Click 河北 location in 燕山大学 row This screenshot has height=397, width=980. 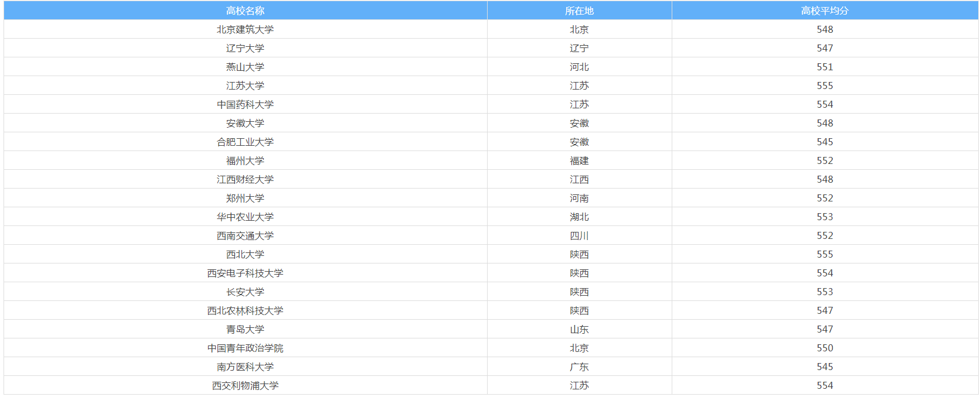(x=579, y=67)
